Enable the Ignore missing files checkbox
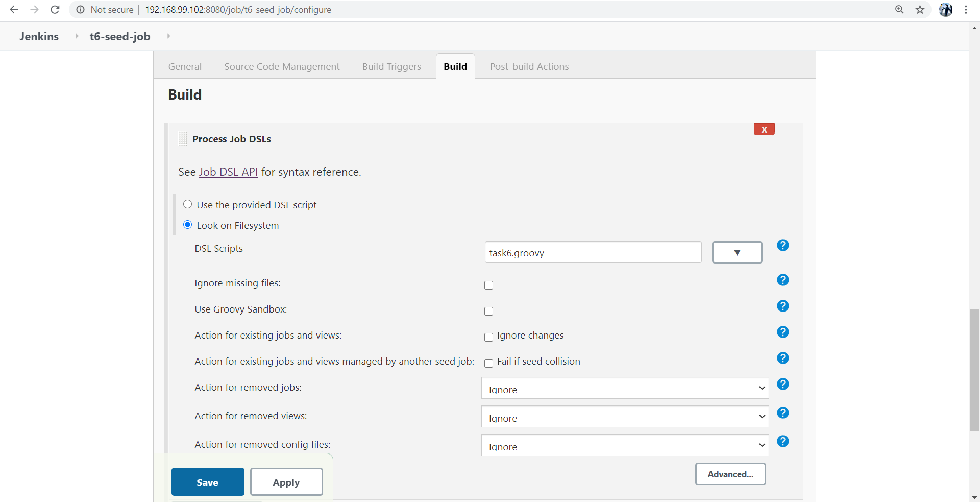Screen dimensions: 980x502 [x=488, y=285]
